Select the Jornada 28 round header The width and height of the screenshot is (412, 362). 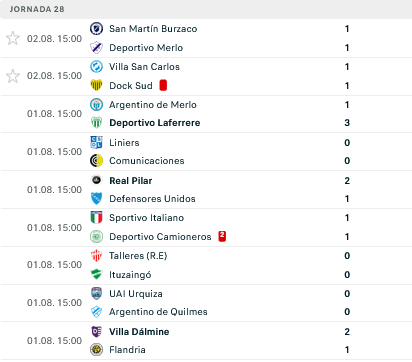click(206, 9)
